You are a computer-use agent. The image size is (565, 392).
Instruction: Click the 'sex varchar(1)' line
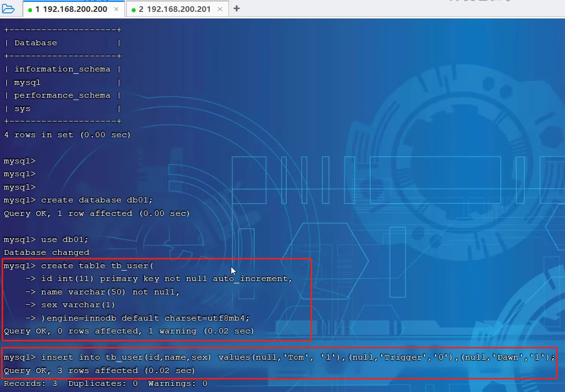(x=70, y=305)
